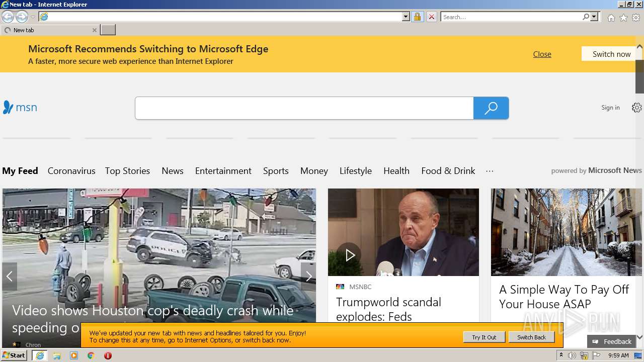The width and height of the screenshot is (644, 362).
Task: Open the Trumpworld scandal explodes headline
Action: [x=388, y=309]
